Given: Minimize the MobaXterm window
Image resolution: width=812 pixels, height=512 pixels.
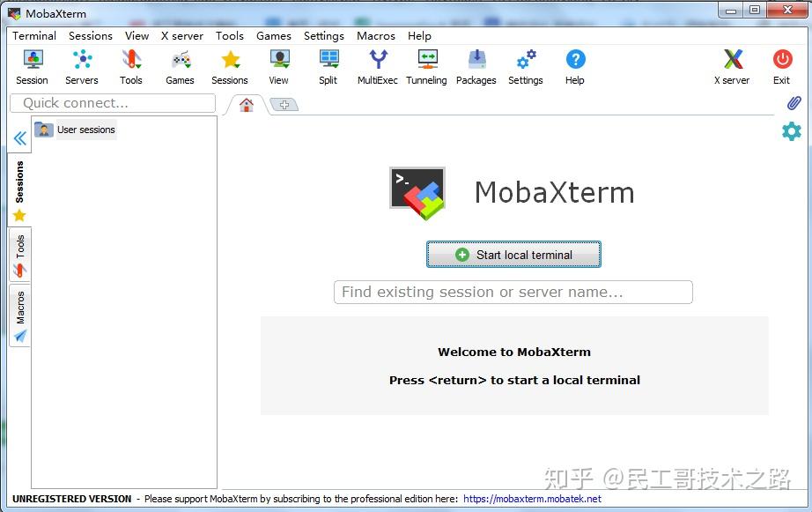Looking at the screenshot, I should [731, 11].
